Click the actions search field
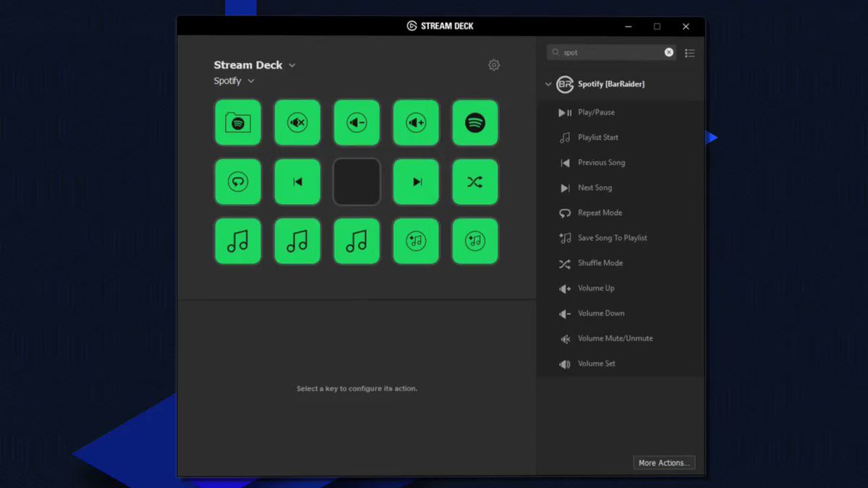 point(612,52)
